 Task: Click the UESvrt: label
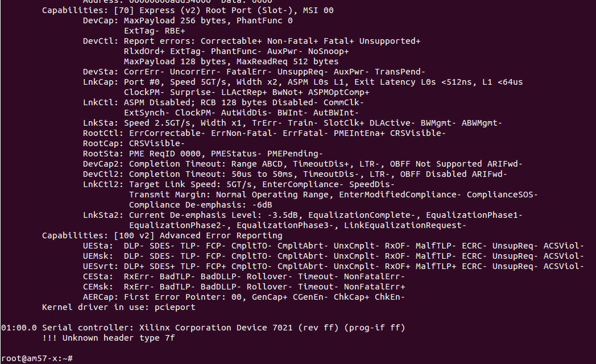tap(101, 266)
